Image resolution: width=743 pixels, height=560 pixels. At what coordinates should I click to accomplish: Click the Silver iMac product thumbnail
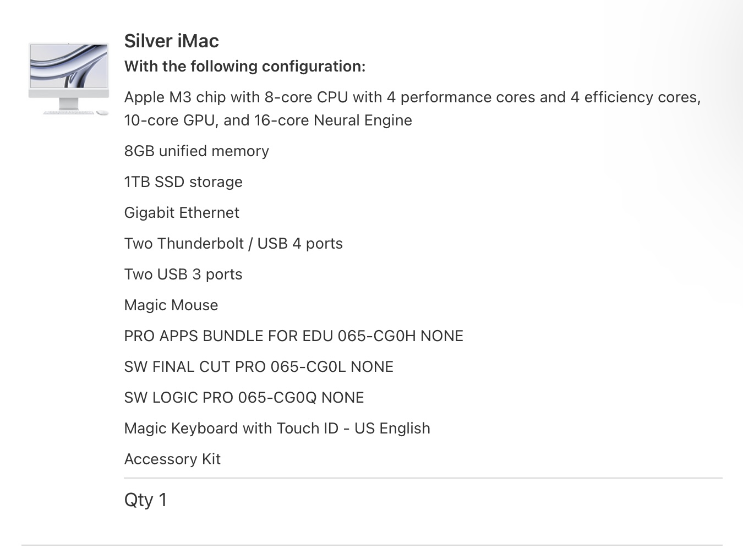point(69,79)
